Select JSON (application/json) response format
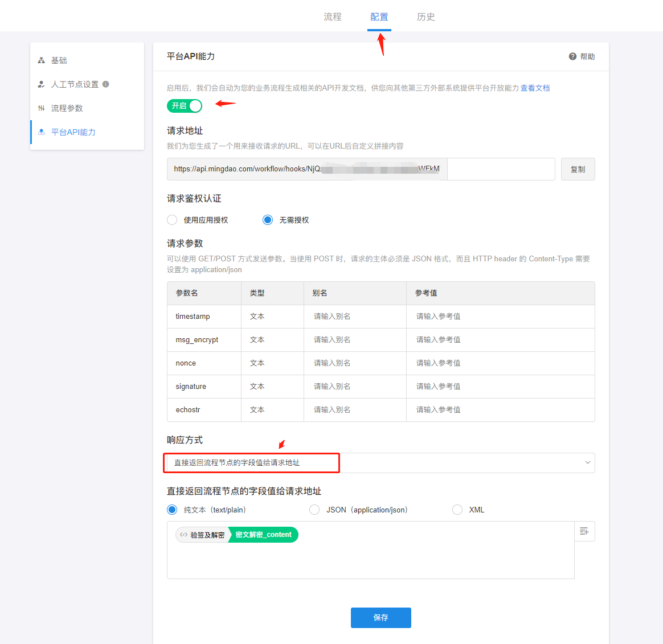The height and width of the screenshot is (644, 663). pos(314,510)
